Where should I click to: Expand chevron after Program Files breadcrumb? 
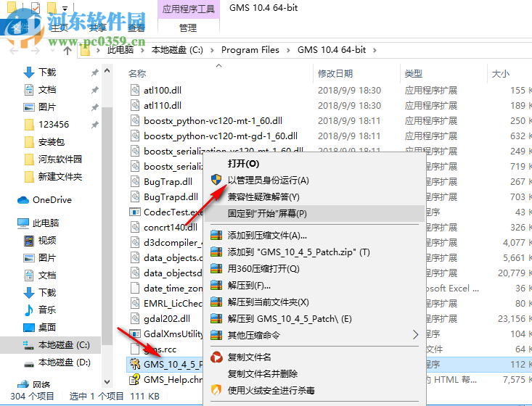coord(288,50)
